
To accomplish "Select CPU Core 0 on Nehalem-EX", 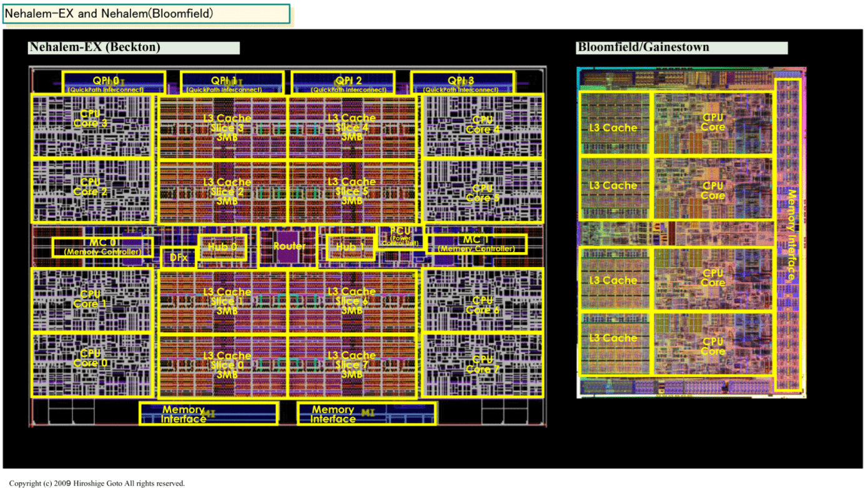I will (91, 365).
